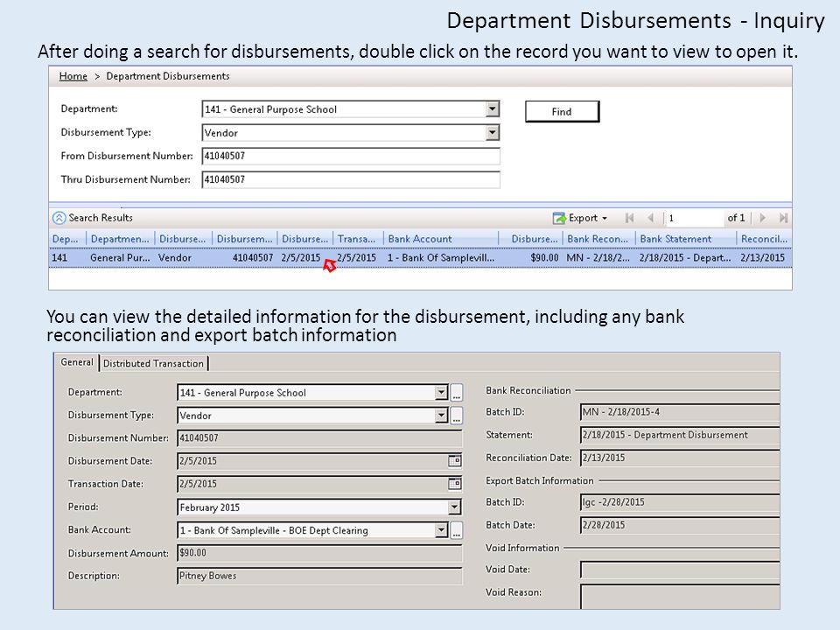Open the Export dropdown arrow
The height and width of the screenshot is (630, 840).
click(605, 219)
